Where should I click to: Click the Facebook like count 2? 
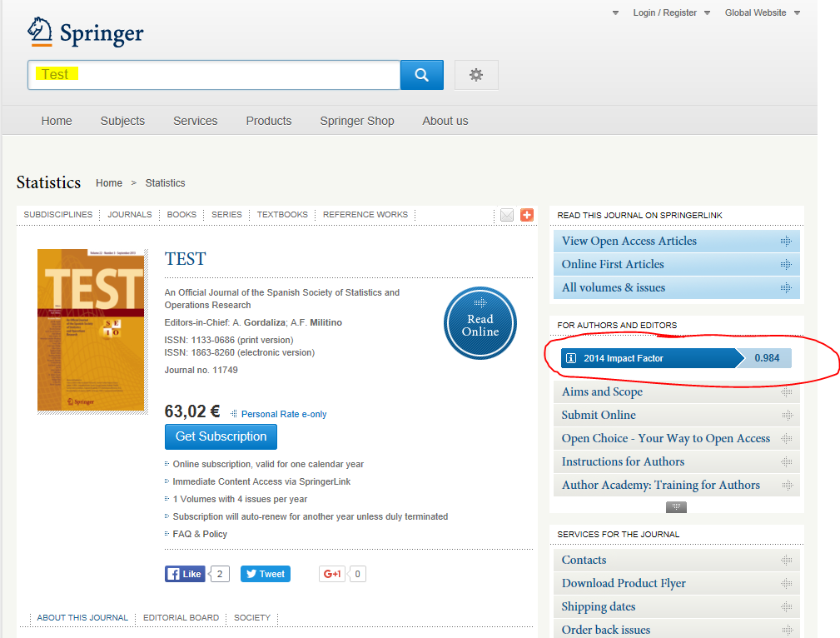220,574
